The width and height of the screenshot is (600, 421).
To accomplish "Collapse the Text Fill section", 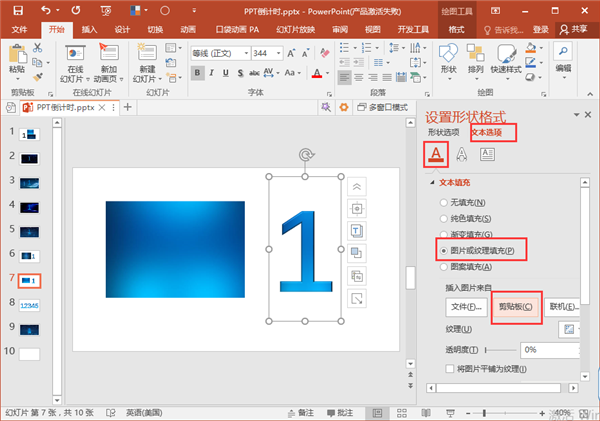I will pyautogui.click(x=432, y=183).
